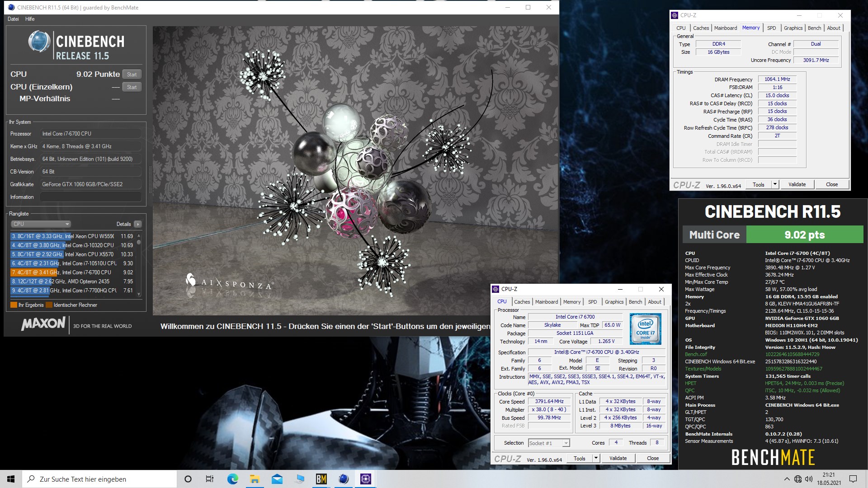Open the CPU ranking type dropdown
The image size is (868, 488).
point(41,224)
